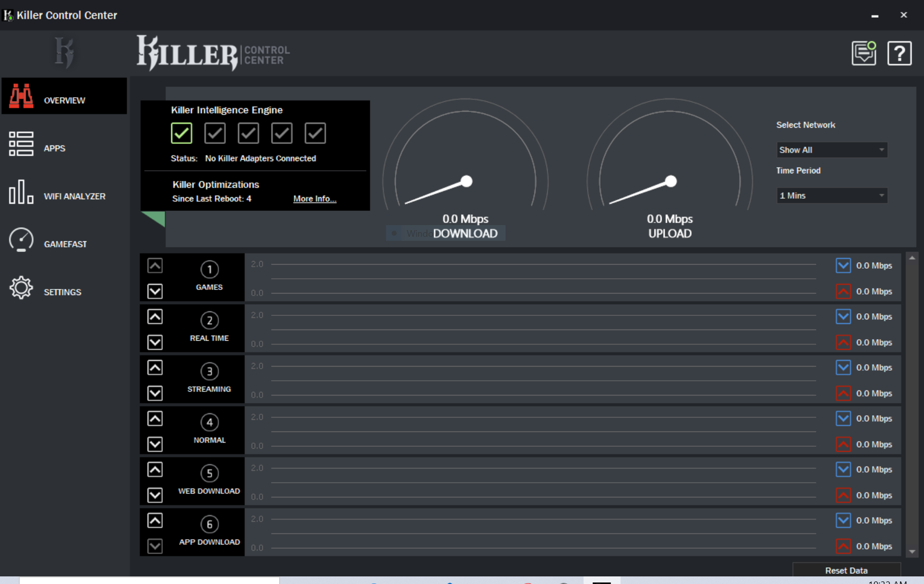Toggle the third Intelligence Engine checkbox

coord(248,133)
